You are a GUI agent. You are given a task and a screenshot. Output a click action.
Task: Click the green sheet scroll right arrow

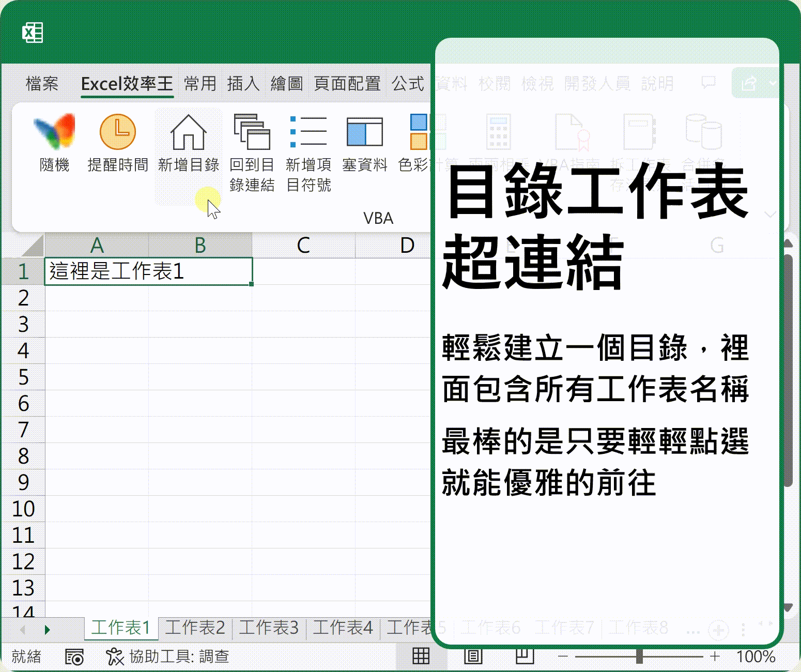(47, 629)
